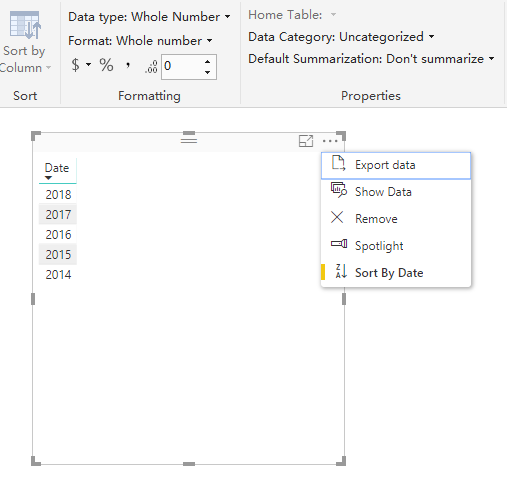Select Show Data menu entry
The image size is (507, 488).
396,192
